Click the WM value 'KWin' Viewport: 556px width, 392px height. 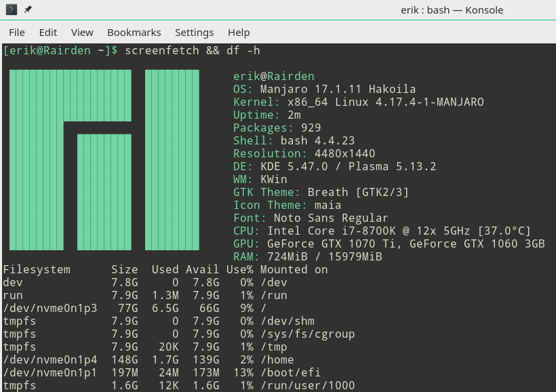click(x=274, y=180)
